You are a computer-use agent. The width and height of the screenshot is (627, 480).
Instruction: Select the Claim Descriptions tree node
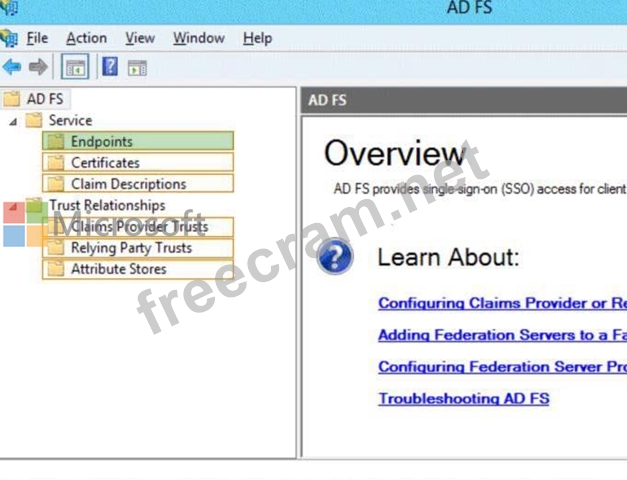(x=138, y=184)
